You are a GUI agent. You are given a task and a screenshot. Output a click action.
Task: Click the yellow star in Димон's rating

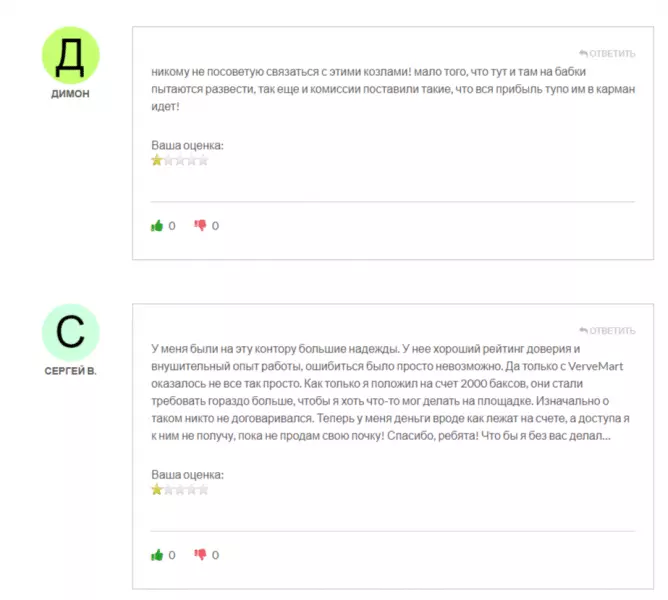click(x=157, y=160)
